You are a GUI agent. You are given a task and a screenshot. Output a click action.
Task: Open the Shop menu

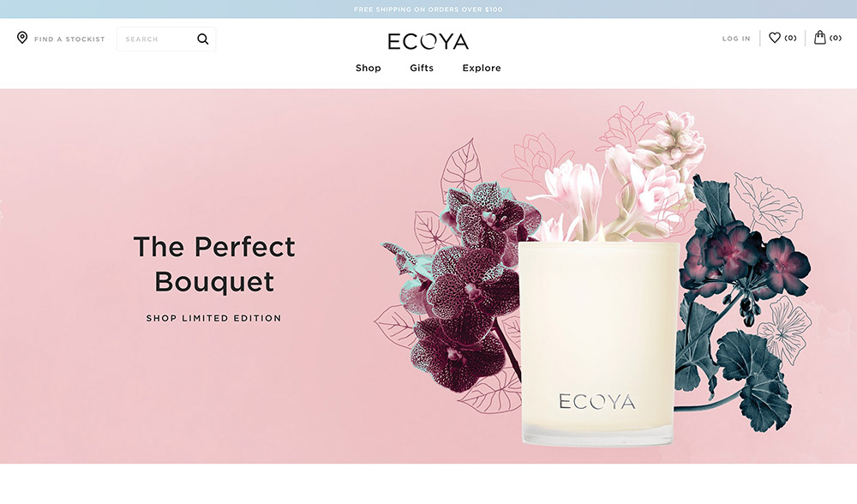tap(369, 68)
